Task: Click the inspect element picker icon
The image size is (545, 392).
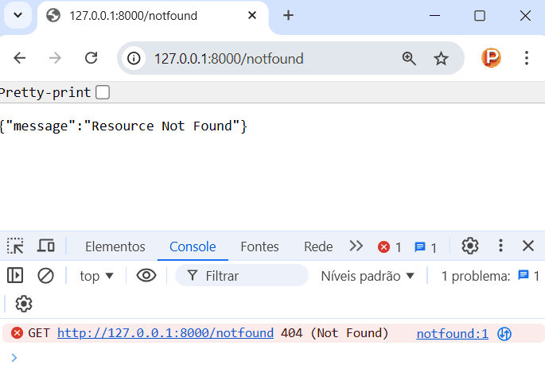Action: coord(15,246)
